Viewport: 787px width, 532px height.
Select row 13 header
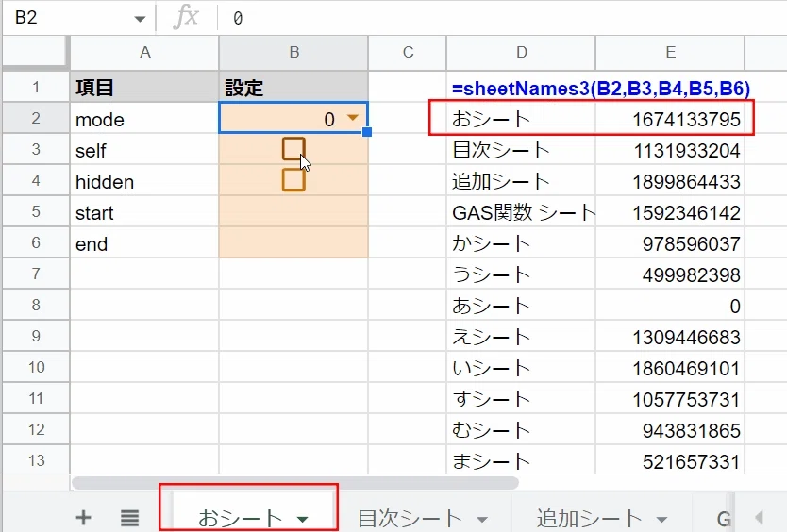36,460
